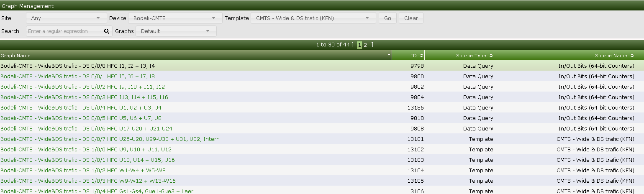The height and width of the screenshot is (194, 644).
Task: Open graph DS 0/0/1 HFC I5, I6 + I7, I8
Action: [x=77, y=76]
